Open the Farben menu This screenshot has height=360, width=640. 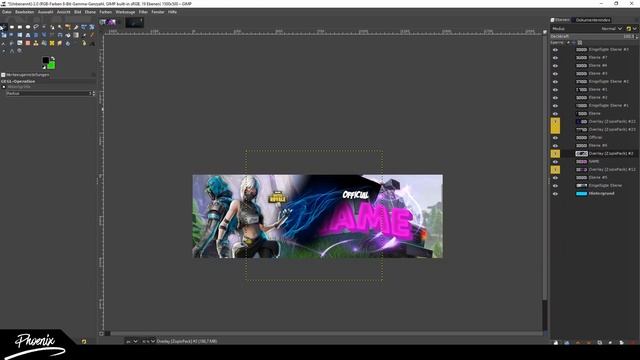click(x=106, y=12)
